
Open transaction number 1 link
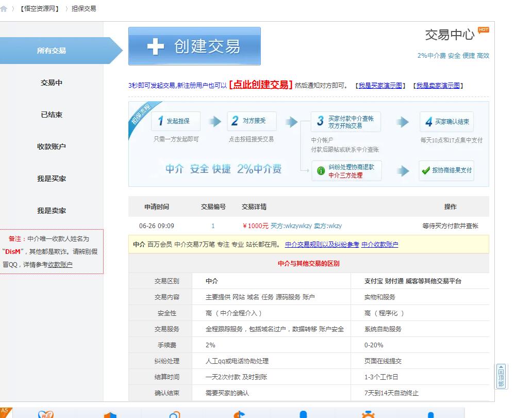(213, 226)
